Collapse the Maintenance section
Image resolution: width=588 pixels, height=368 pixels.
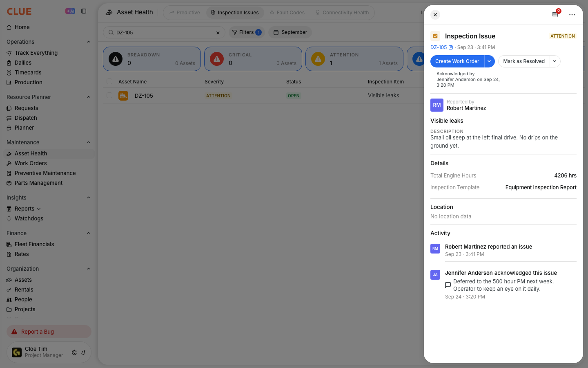89,142
